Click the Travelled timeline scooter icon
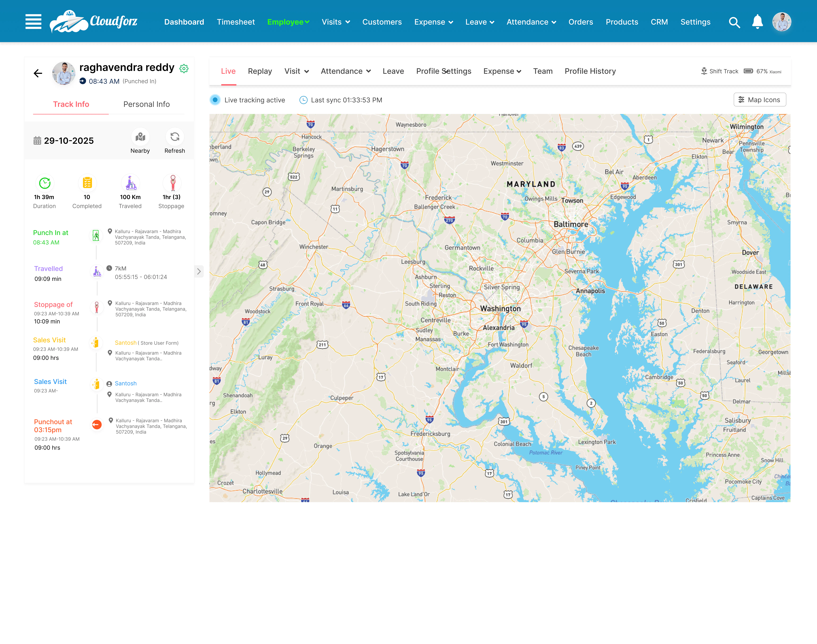 [97, 272]
